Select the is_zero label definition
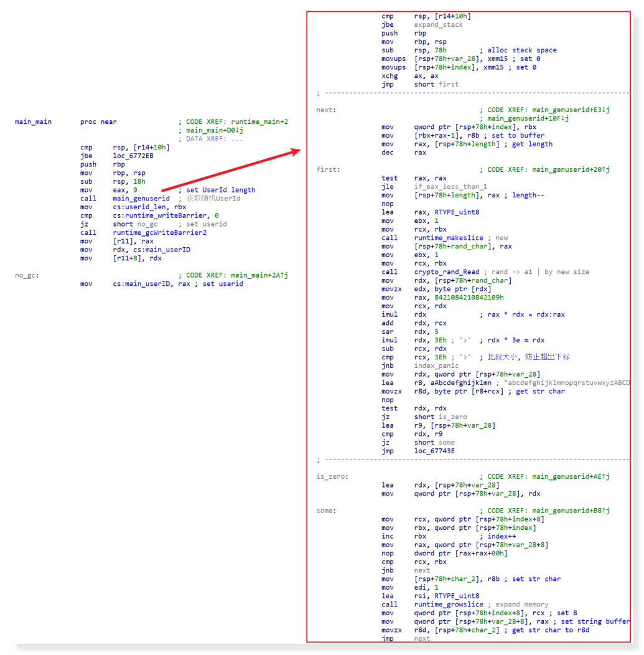Image resolution: width=644 pixels, height=655 pixels. [332, 477]
